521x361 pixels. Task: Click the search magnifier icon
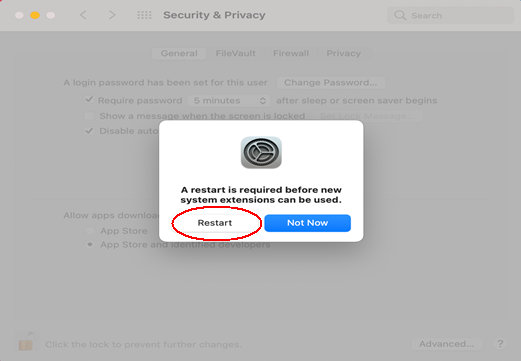tap(400, 15)
